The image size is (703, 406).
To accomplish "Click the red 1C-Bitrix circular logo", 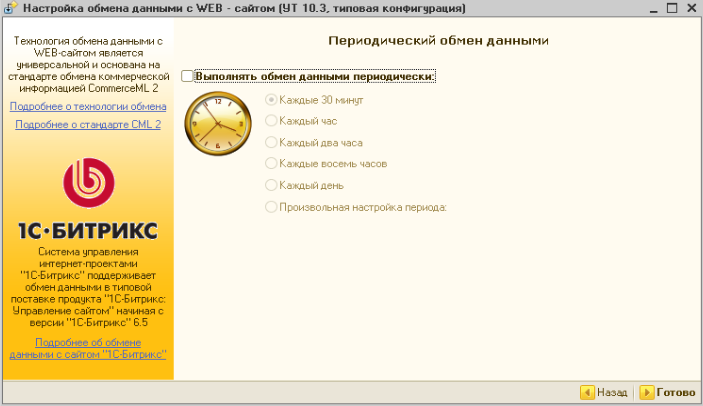I will [x=87, y=183].
